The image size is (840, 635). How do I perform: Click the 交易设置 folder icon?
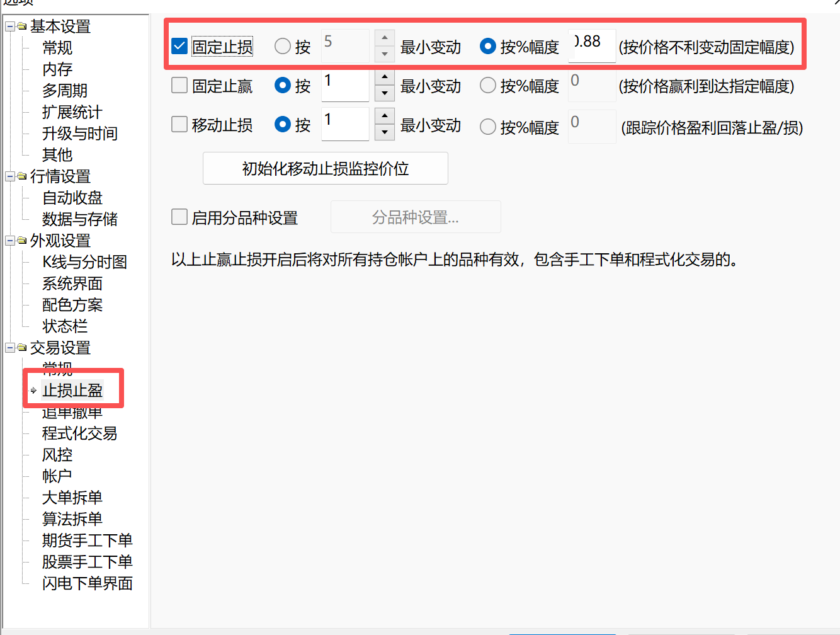click(x=22, y=348)
